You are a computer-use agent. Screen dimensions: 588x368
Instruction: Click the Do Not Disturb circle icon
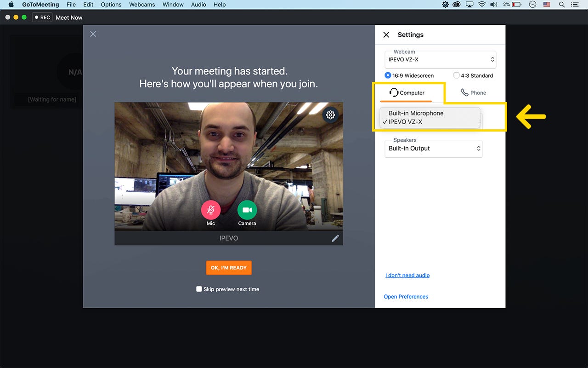coord(532,5)
